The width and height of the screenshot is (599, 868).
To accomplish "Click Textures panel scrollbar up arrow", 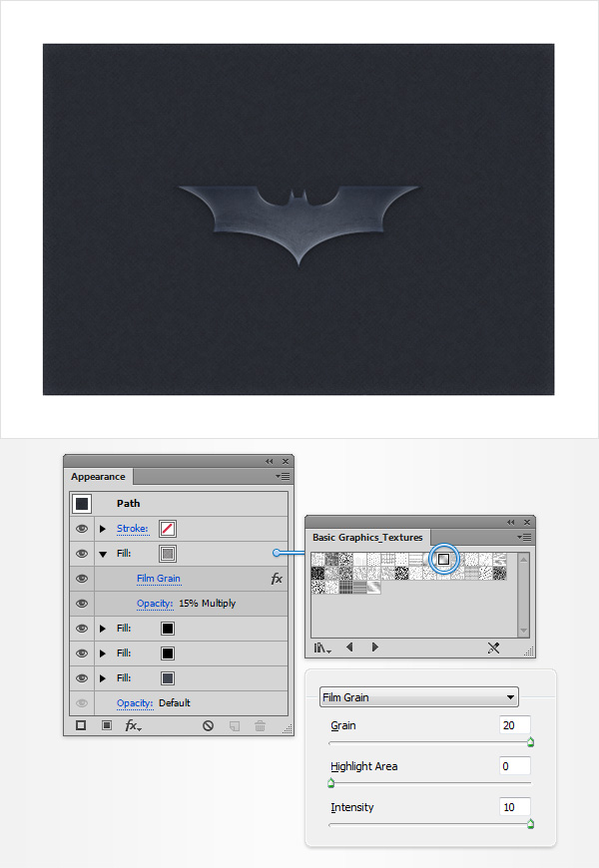I will coord(524,559).
